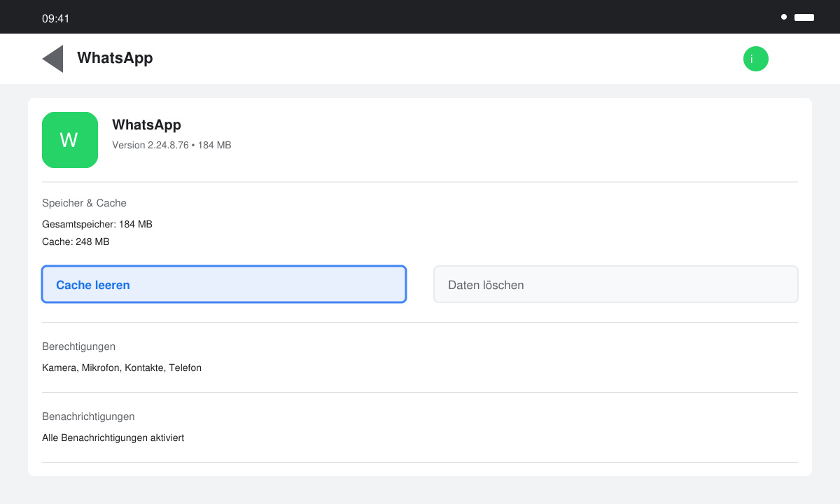Click the Speicher & Cache heading

pos(84,203)
